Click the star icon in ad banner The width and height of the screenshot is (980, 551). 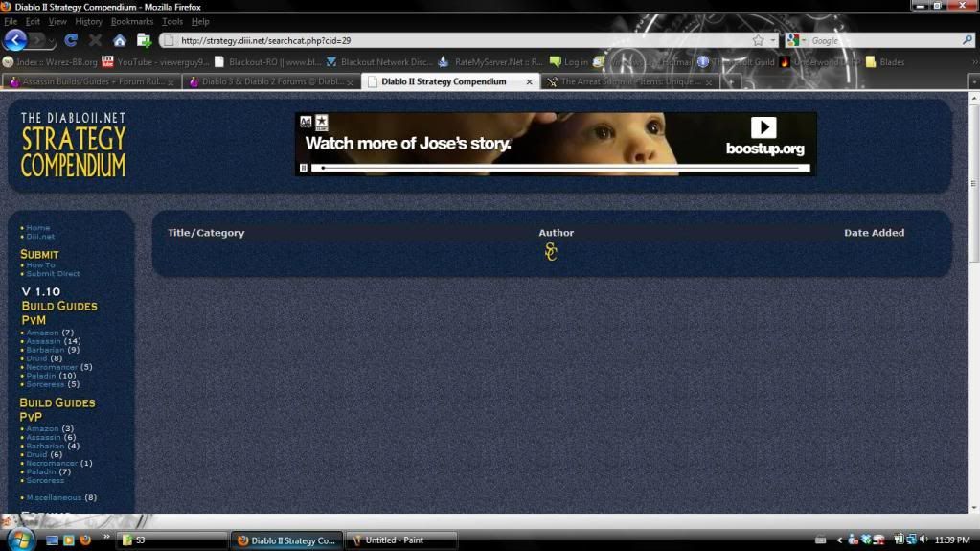tap(321, 123)
